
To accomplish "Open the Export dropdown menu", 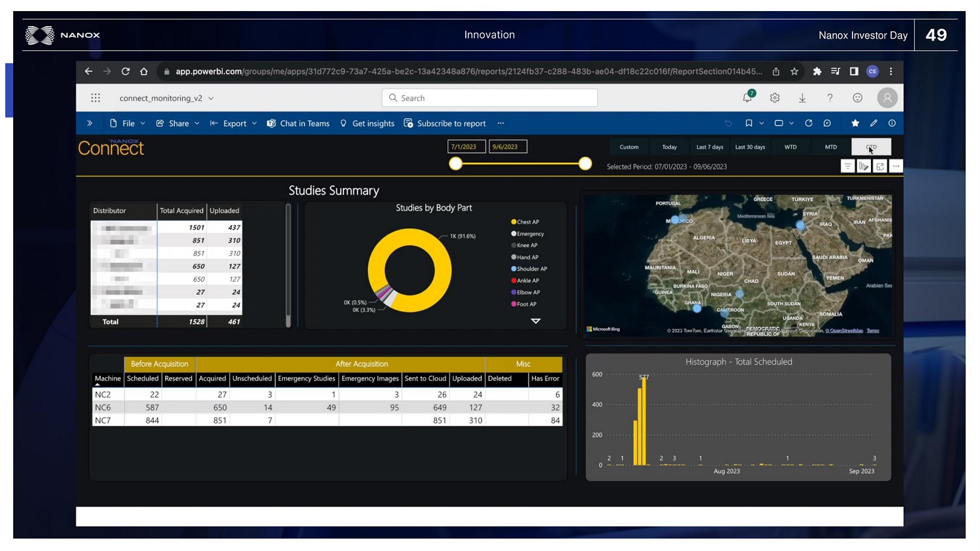I will pyautogui.click(x=233, y=124).
